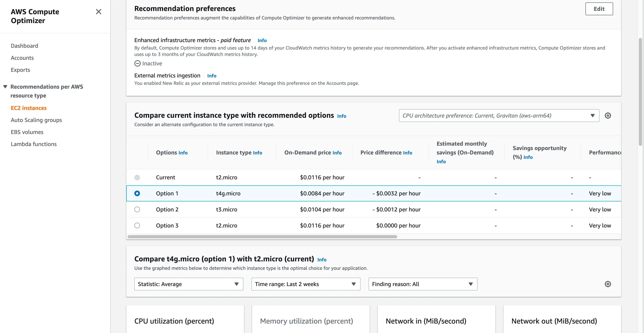This screenshot has height=333, width=644.
Task: Click Info next to the On-Demand price column
Action: coord(337,153)
